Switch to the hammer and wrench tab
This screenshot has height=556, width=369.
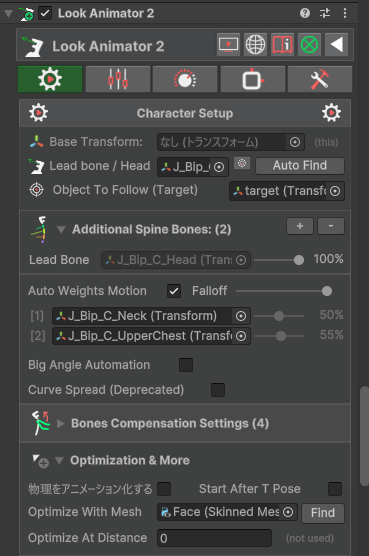pos(320,79)
